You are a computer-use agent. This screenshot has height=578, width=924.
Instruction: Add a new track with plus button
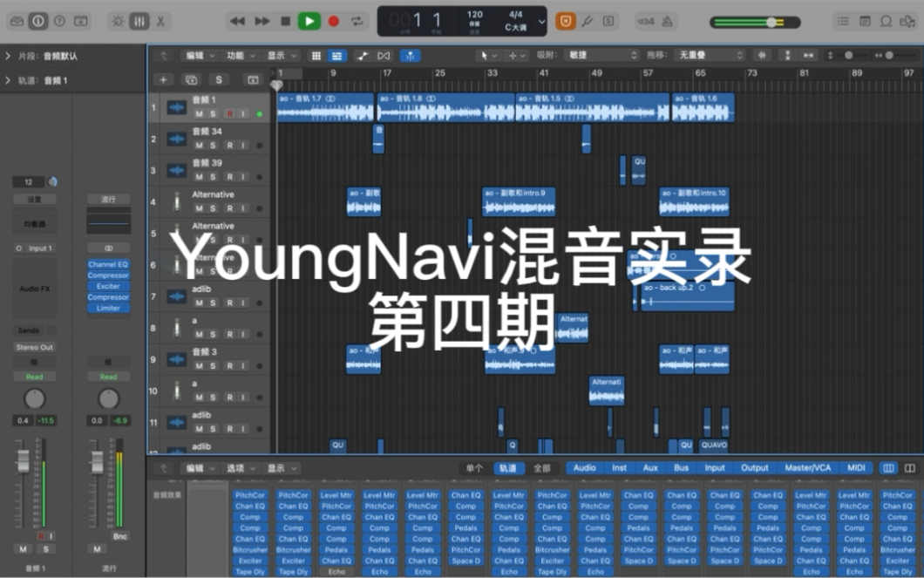click(x=163, y=79)
